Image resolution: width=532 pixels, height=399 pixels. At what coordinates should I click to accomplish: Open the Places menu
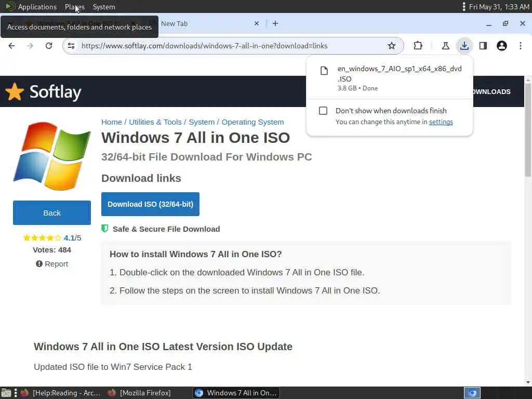click(x=75, y=7)
